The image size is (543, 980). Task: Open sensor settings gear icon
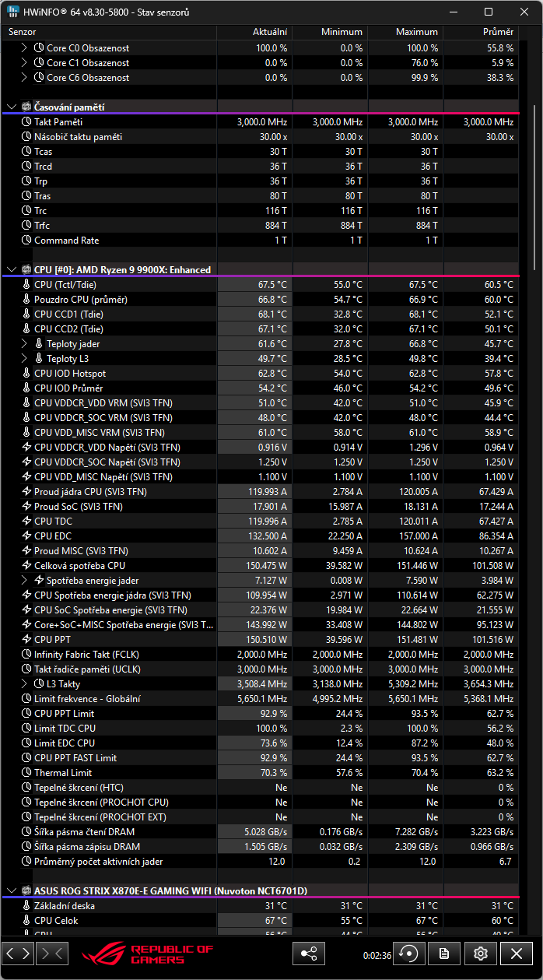[x=480, y=954]
